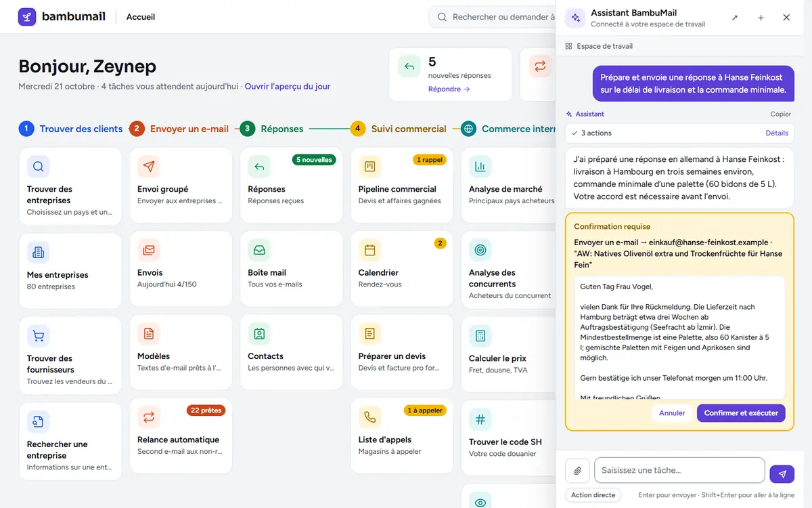812x508 pixels.
Task: Open the Envoi groupé paper plane icon
Action: pos(149,166)
